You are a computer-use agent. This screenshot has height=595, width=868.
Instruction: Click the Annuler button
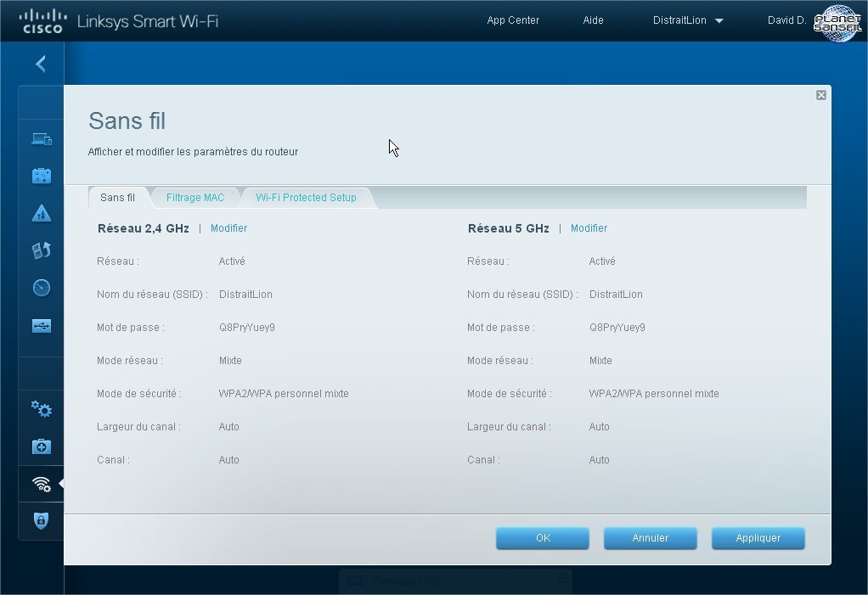(651, 538)
